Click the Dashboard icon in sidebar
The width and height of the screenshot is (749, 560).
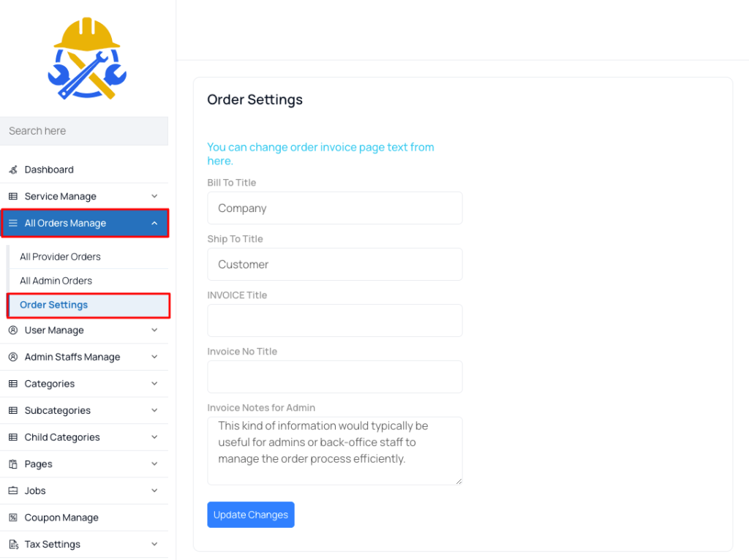(x=13, y=170)
